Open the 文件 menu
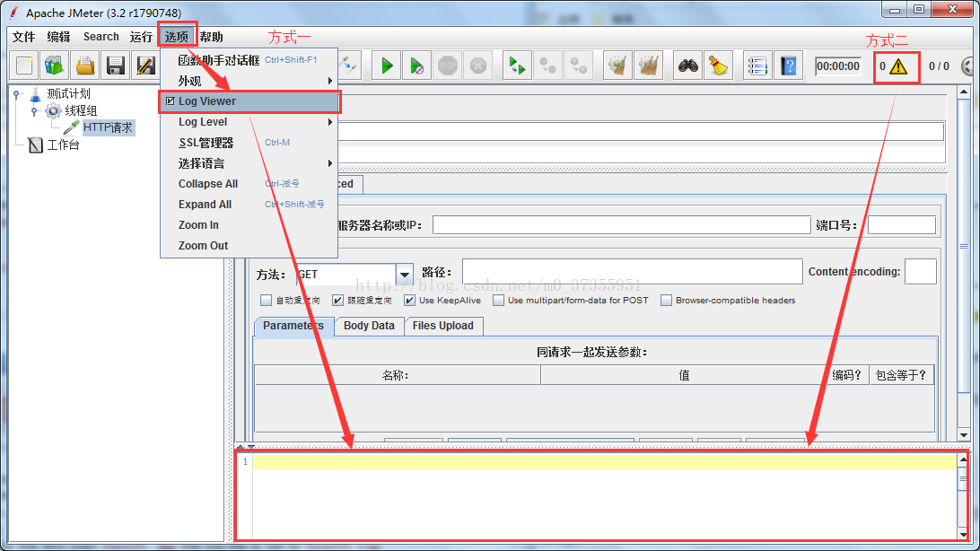 pos(23,37)
